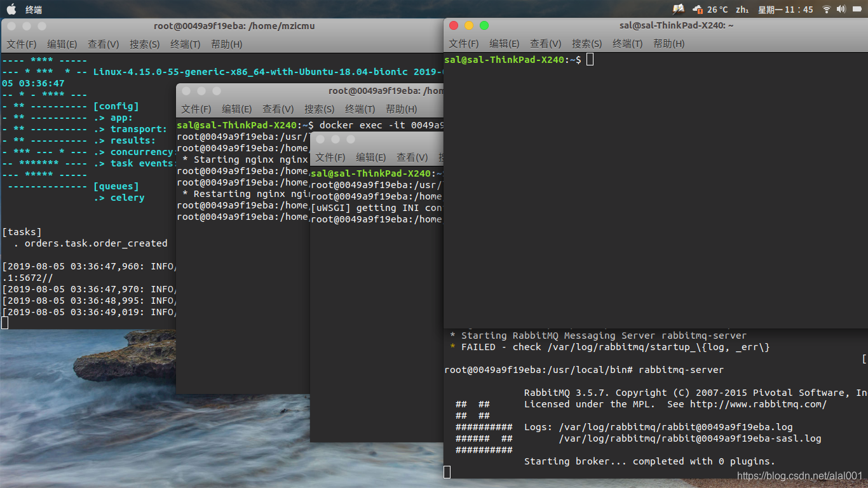The width and height of the screenshot is (868, 488).
Task: Minimize sal@sal-ThinkPad-X240 window with yellow button
Action: (469, 25)
